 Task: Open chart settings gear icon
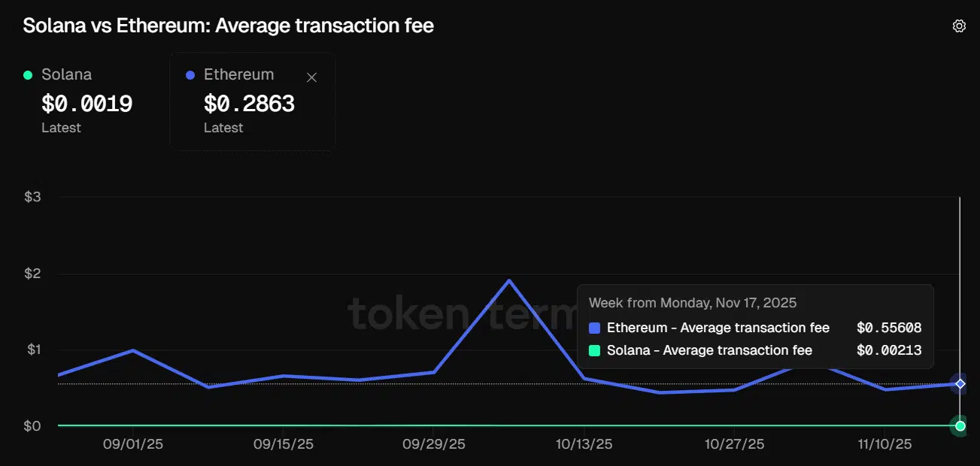(959, 26)
